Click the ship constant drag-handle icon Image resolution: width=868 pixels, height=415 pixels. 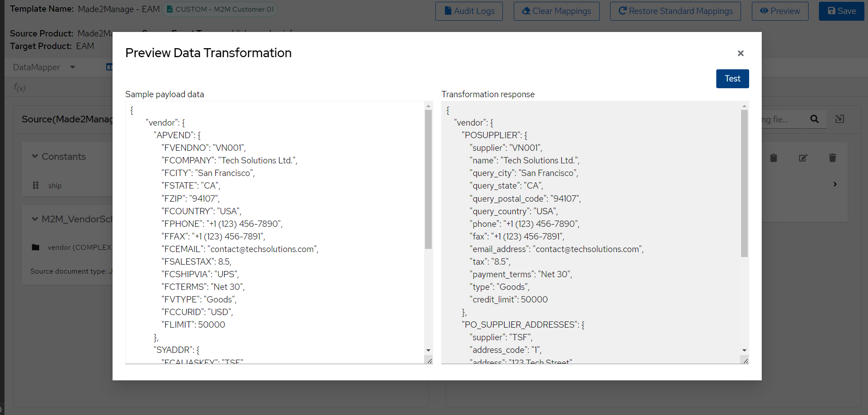[35, 185]
